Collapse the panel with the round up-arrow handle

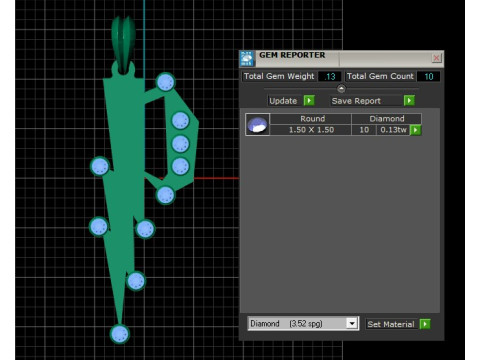point(341,89)
